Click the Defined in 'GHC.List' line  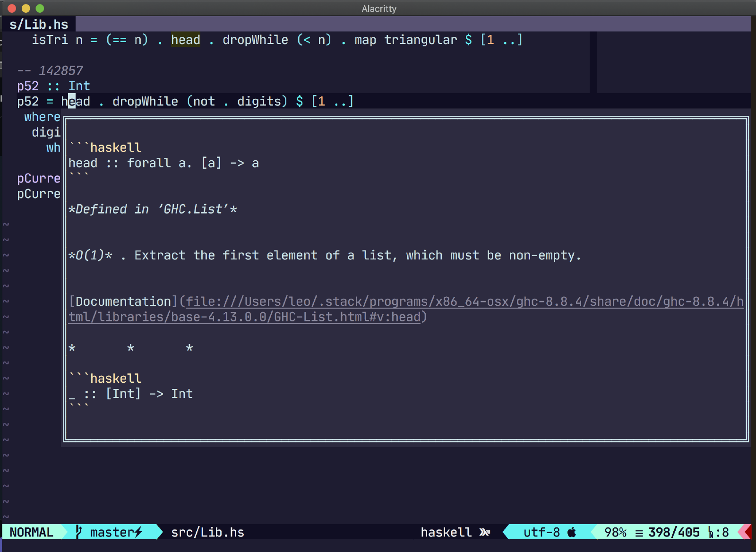(153, 209)
